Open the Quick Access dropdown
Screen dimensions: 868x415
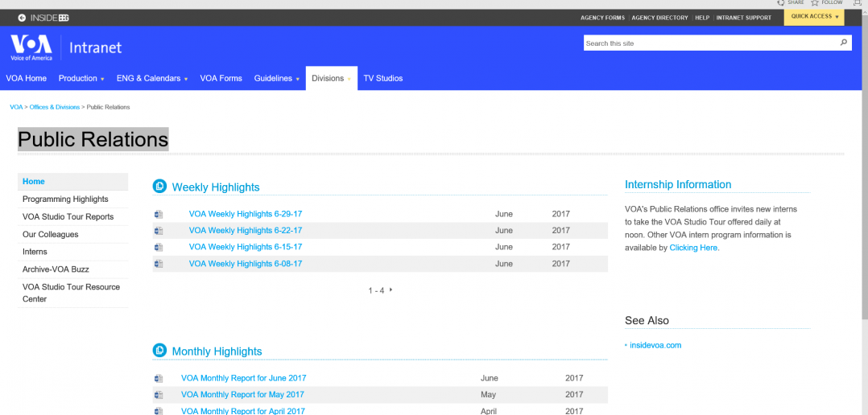(814, 17)
